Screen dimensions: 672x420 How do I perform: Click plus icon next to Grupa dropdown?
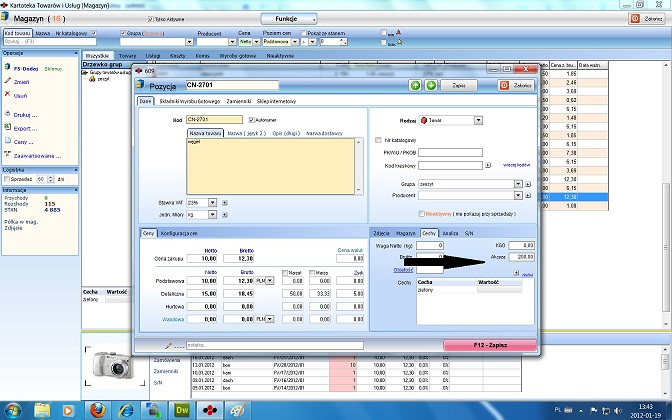528,184
